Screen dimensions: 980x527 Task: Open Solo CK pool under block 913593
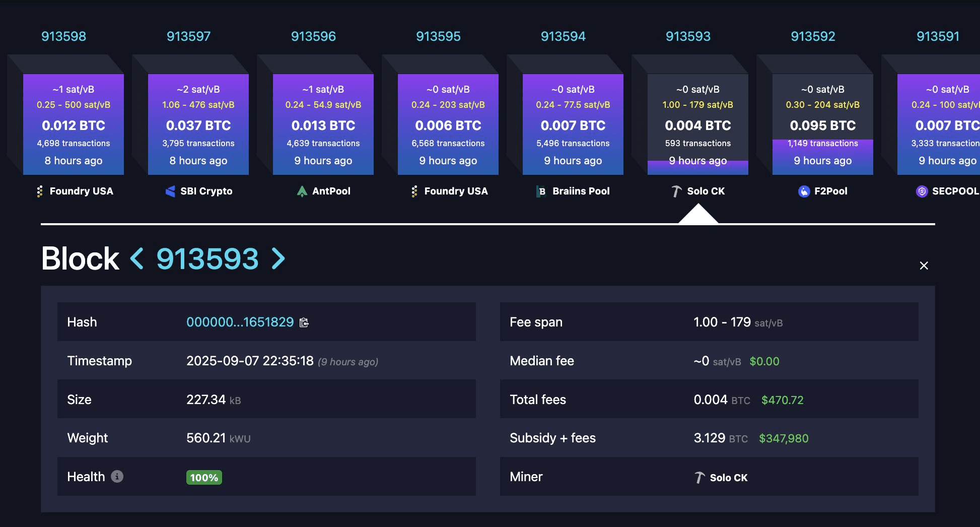pyautogui.click(x=706, y=191)
